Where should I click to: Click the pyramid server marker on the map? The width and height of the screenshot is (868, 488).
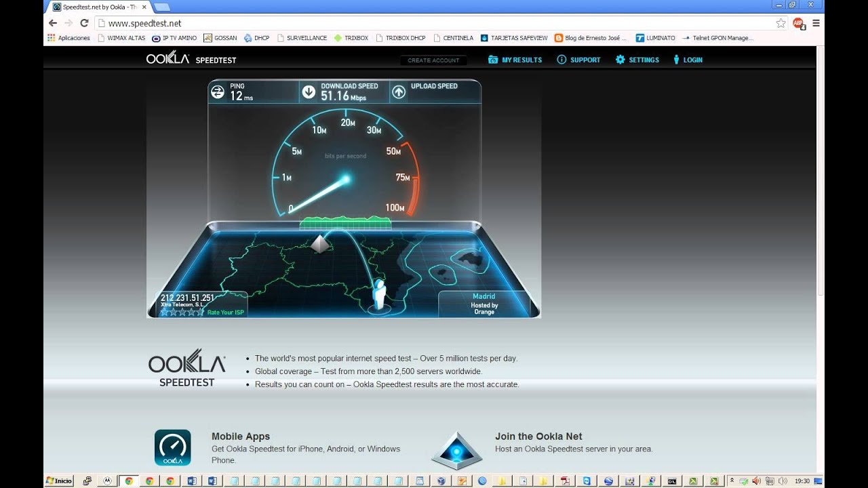tap(320, 244)
